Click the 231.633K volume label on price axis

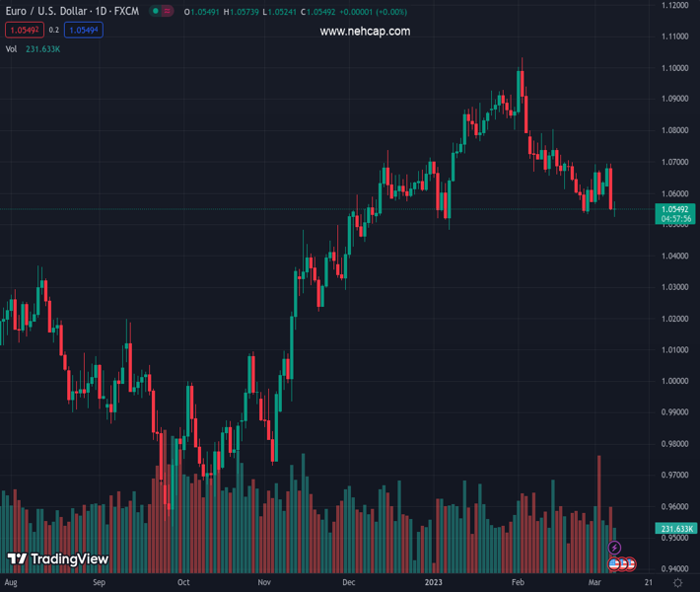675,529
